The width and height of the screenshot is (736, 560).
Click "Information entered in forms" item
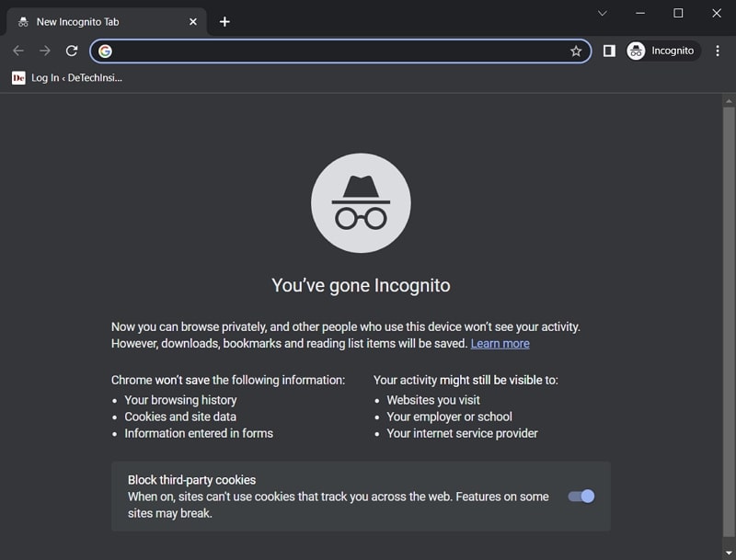point(199,433)
